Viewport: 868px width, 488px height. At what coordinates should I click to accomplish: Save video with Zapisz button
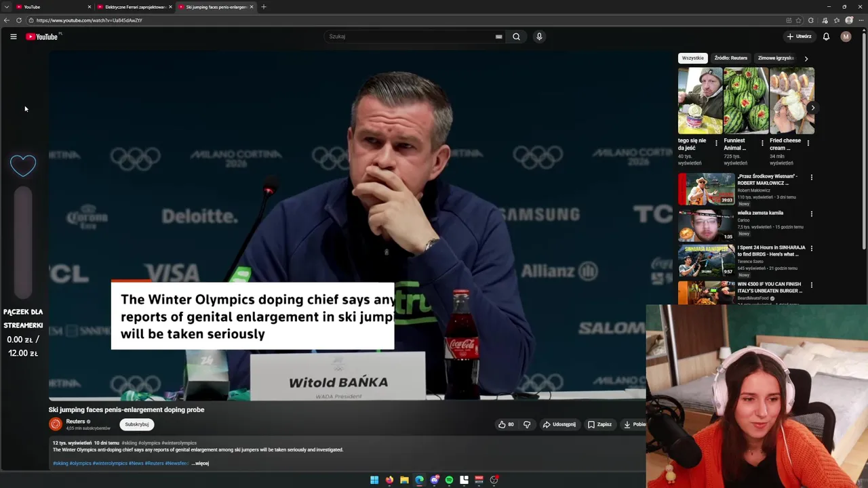pos(600,424)
